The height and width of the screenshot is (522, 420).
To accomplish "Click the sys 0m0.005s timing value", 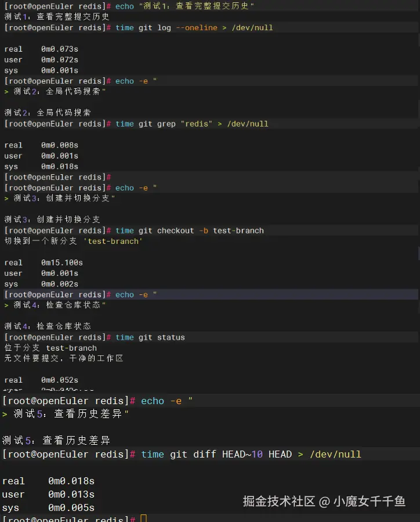I will tap(71, 507).
